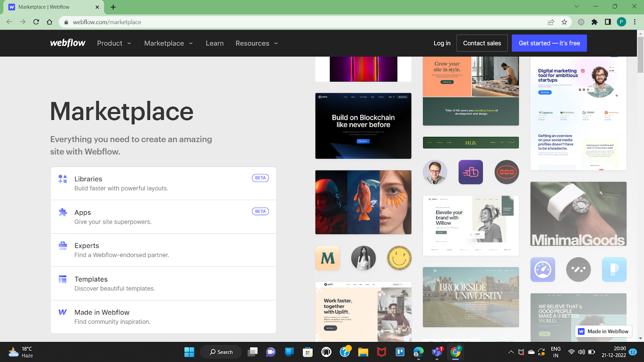This screenshot has height=362, width=644.
Task: Open the Apps marketplace link
Action: coord(163,217)
